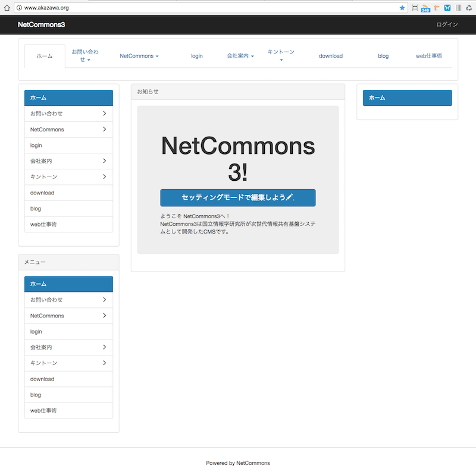Expand お問い合わせ in the left sidebar

coord(68,114)
